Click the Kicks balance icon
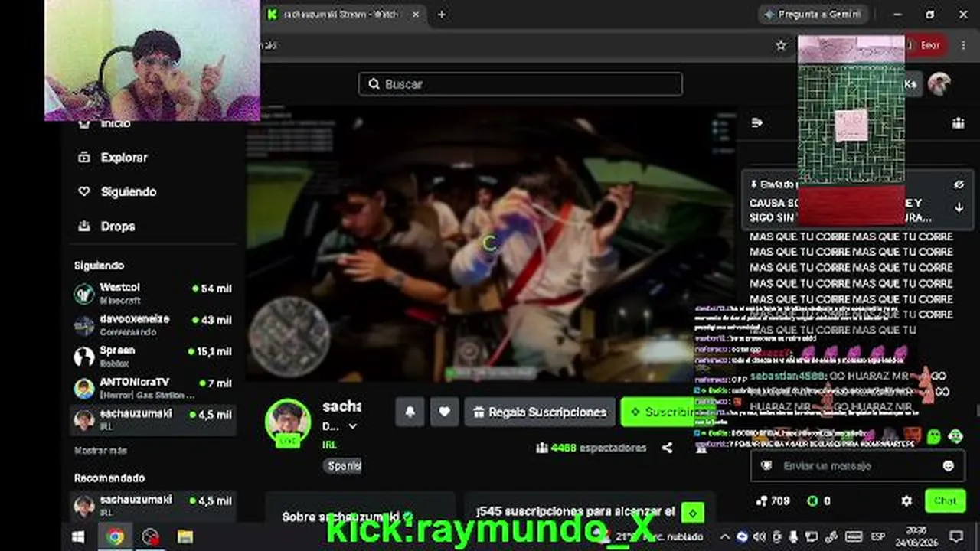 812,501
